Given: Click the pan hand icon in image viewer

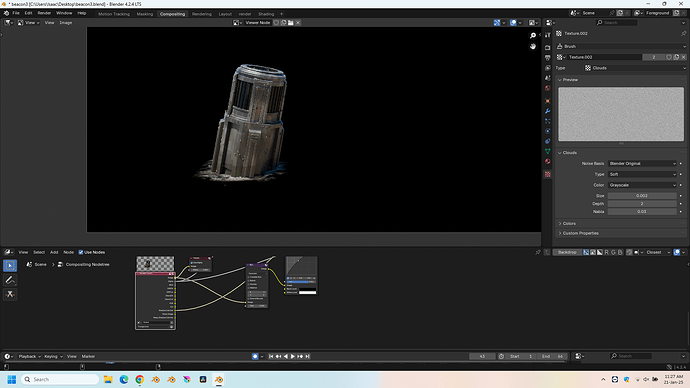Looking at the screenshot, I should tap(533, 46).
